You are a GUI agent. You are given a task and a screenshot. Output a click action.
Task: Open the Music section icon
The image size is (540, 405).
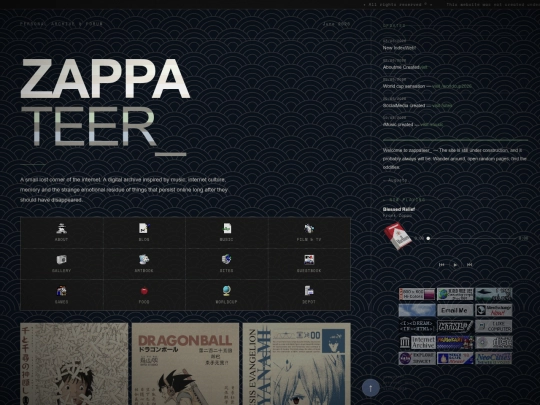[226, 228]
